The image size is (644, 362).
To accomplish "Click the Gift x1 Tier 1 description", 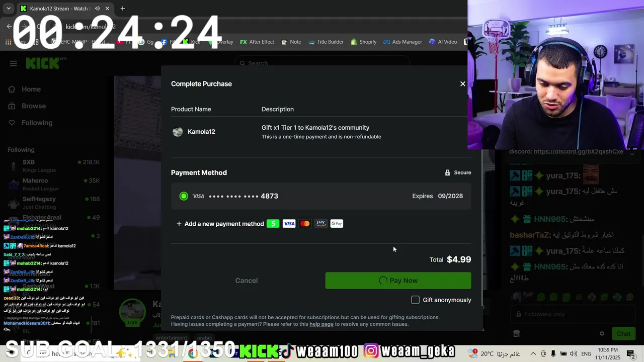I will point(315,128).
